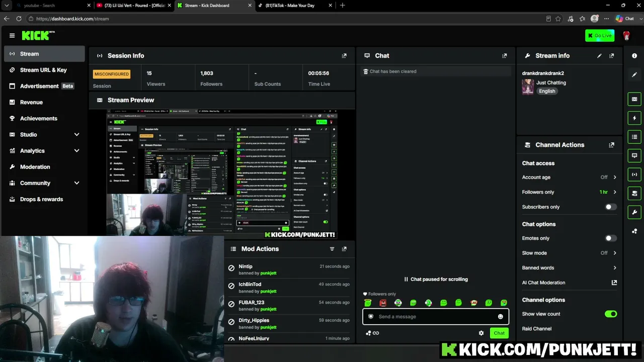Pop out the Mod Actions panel
This screenshot has height=362, width=644.
pyautogui.click(x=344, y=249)
